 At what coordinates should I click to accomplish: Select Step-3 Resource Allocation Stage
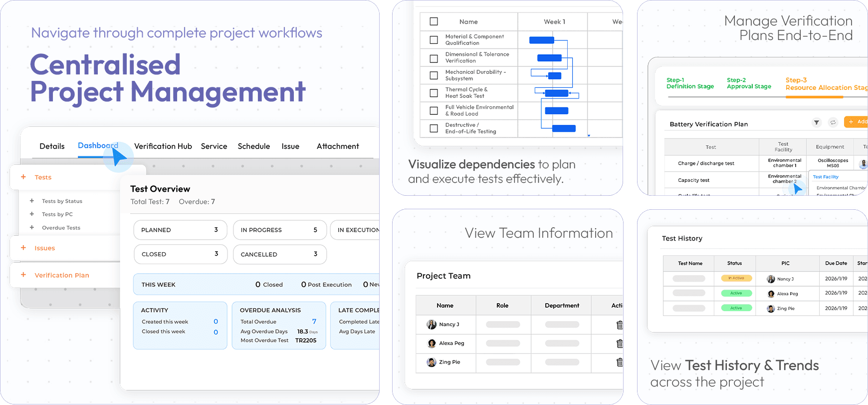(826, 84)
